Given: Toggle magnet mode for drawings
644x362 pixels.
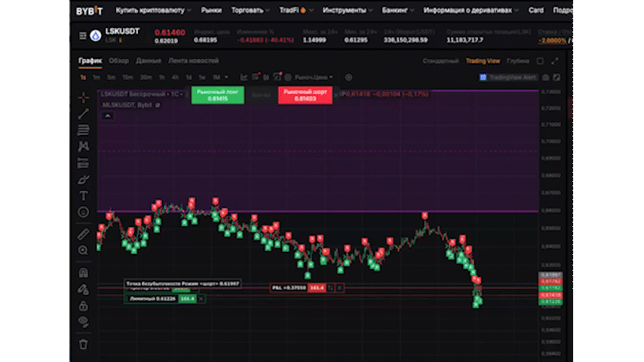Looking at the screenshot, I should 84,273.
